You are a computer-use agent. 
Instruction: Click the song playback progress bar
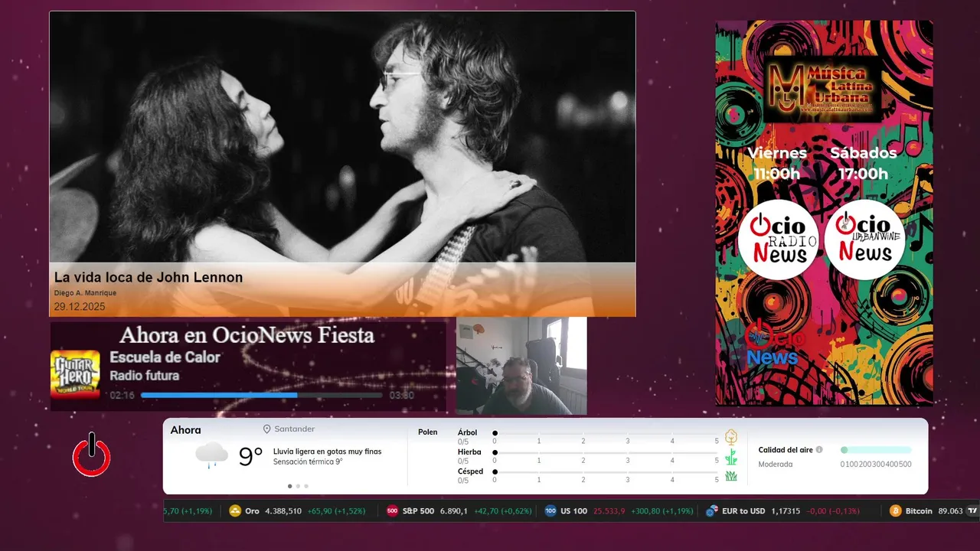261,396
